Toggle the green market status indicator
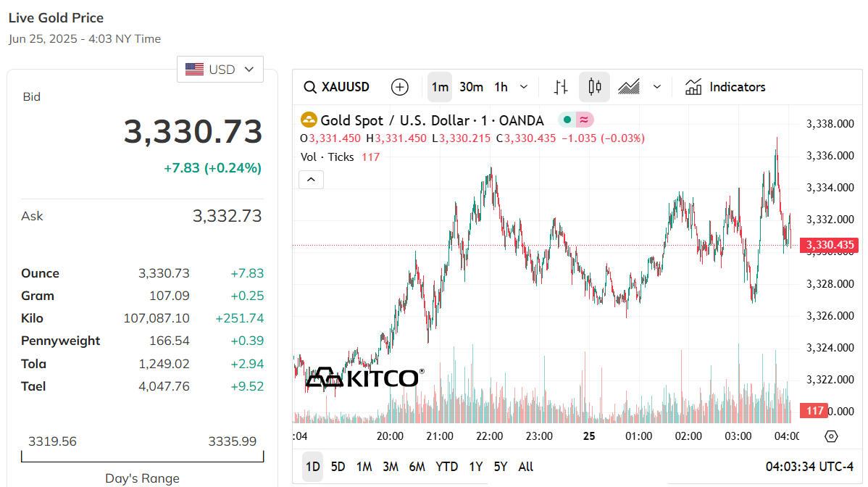 click(567, 120)
